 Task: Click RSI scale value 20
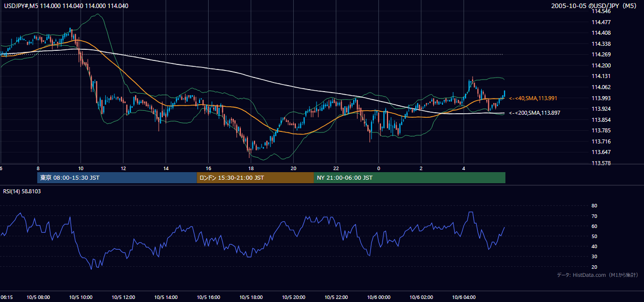pyautogui.click(x=594, y=267)
